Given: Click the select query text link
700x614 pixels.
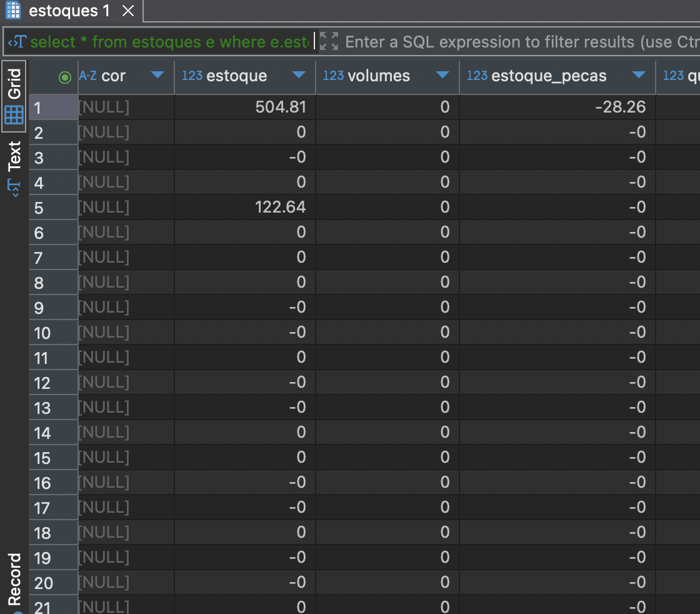Looking at the screenshot, I should pos(169,42).
